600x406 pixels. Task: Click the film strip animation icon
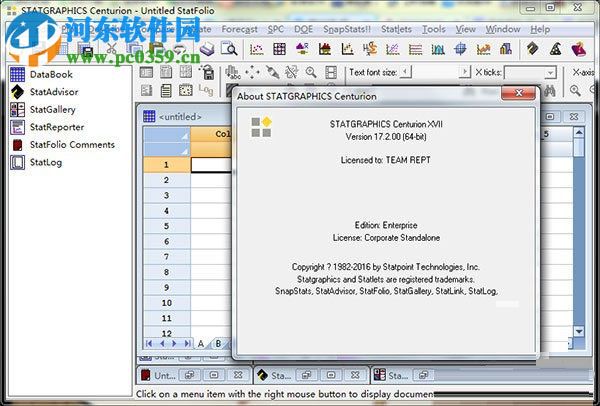click(x=331, y=72)
